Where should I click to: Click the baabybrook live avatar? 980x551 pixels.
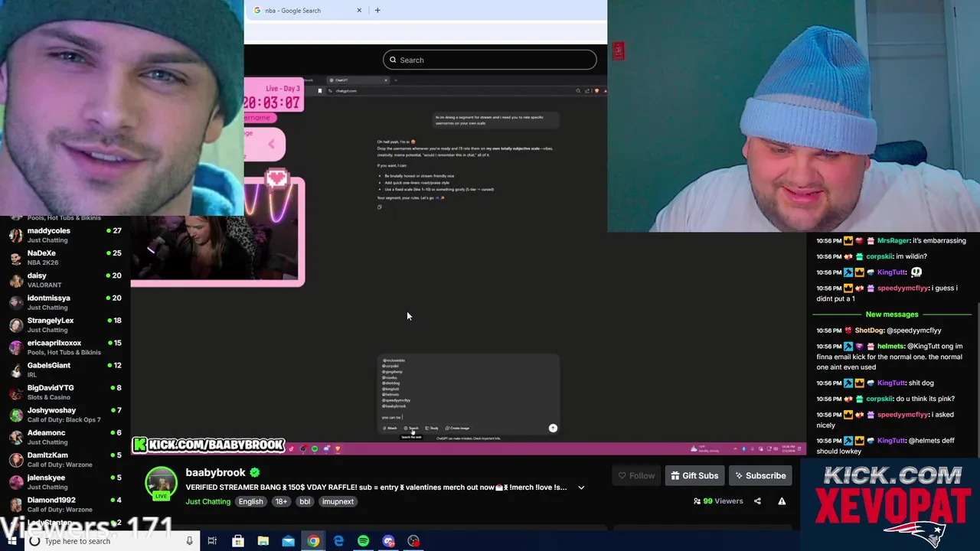click(161, 484)
